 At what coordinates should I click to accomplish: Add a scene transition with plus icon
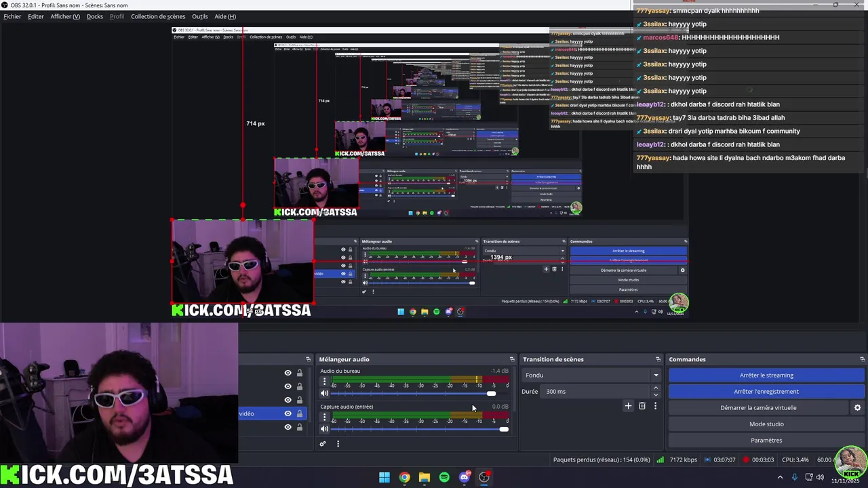click(628, 406)
